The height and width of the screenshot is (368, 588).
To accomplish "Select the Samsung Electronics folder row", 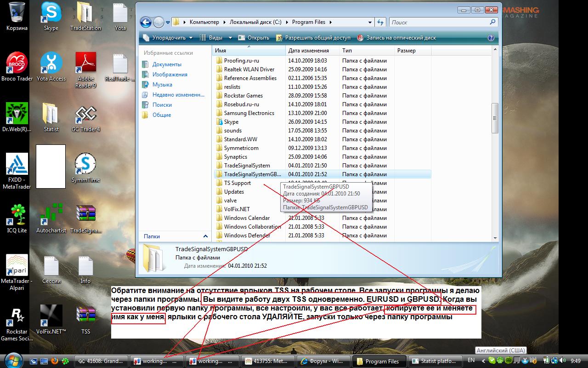I will coord(322,113).
